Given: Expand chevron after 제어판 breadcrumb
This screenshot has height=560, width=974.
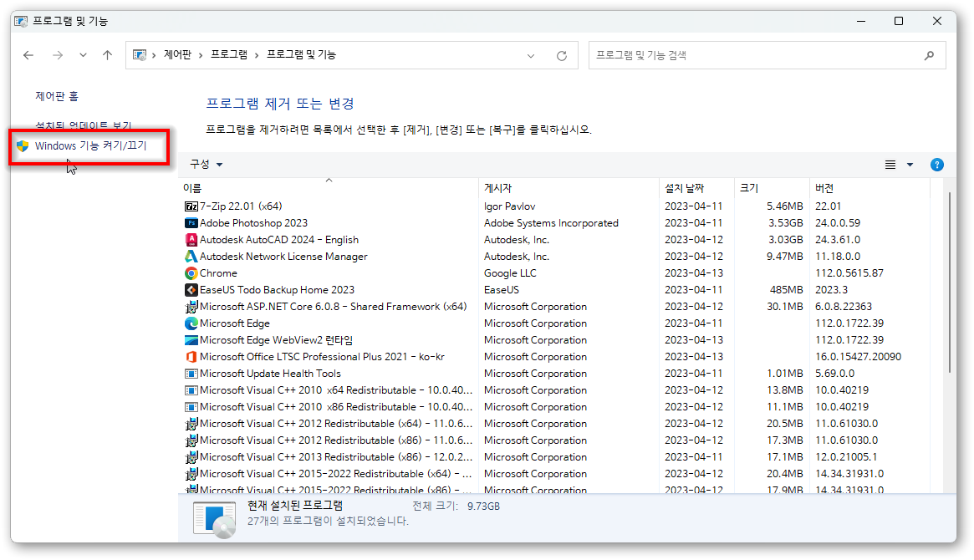Looking at the screenshot, I should (x=201, y=55).
